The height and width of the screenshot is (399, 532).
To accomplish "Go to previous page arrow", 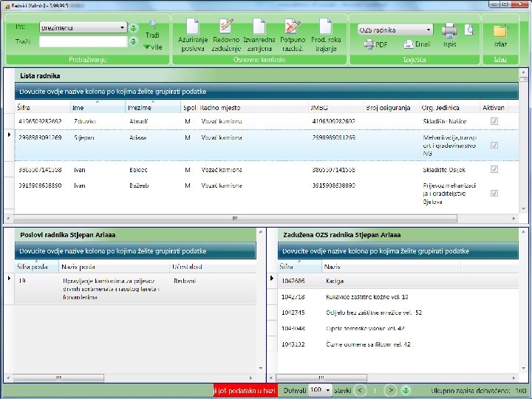I will 360,391.
